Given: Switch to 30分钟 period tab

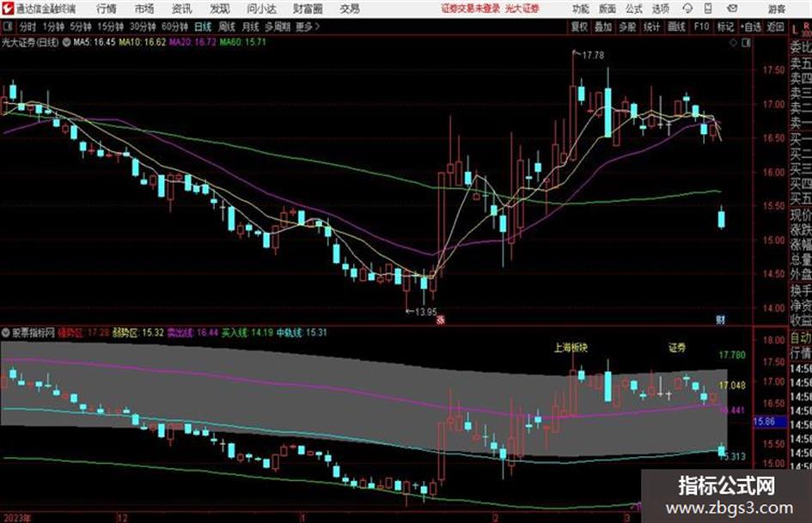Looking at the screenshot, I should 143,27.
